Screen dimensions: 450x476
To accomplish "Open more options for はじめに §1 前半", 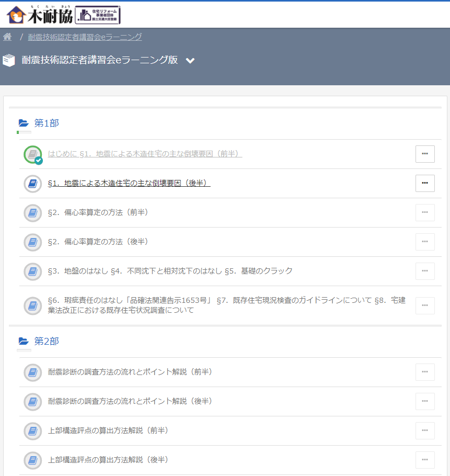I will point(425,154).
